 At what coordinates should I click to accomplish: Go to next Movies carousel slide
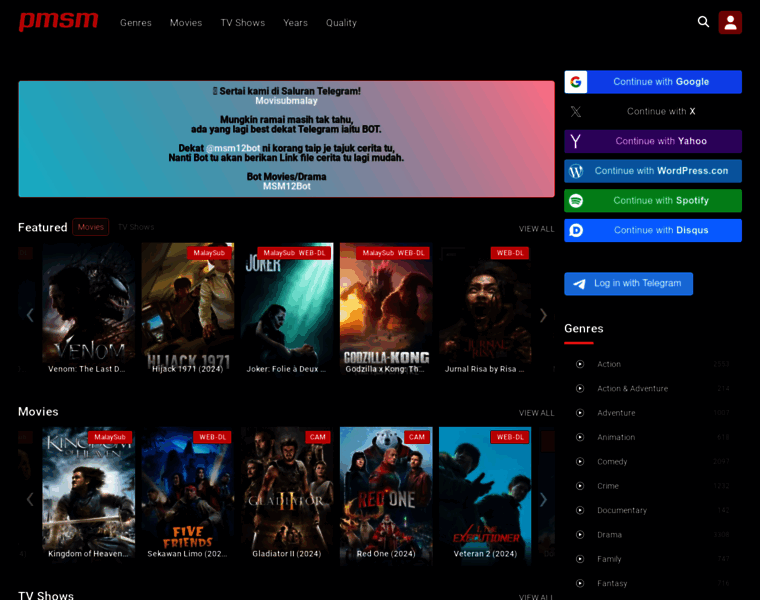543,500
